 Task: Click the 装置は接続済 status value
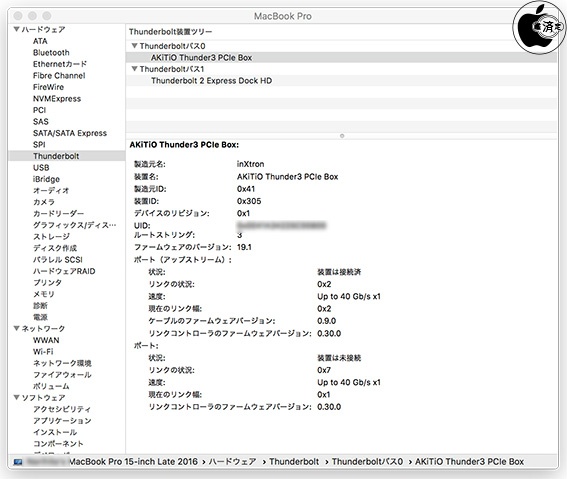coord(339,272)
